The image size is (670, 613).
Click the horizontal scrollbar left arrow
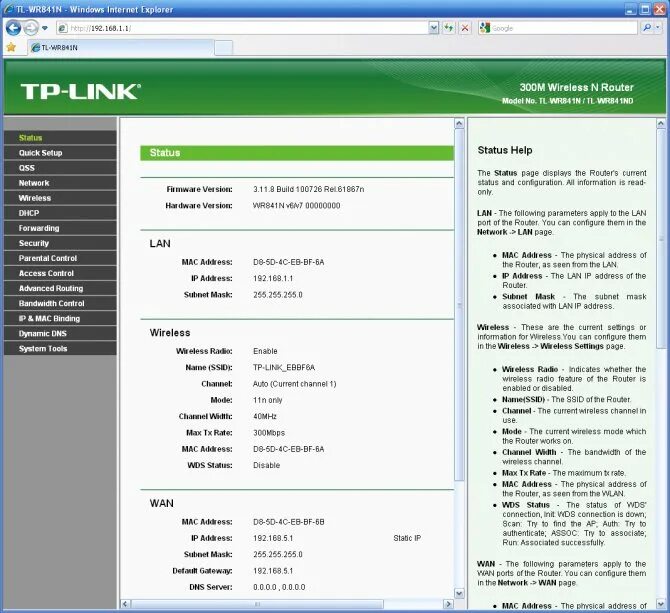point(125,604)
